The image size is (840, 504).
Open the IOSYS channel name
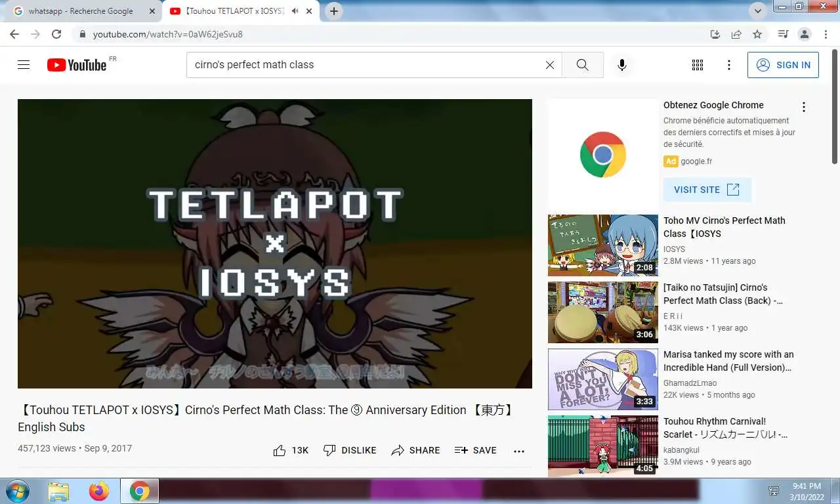[674, 249]
